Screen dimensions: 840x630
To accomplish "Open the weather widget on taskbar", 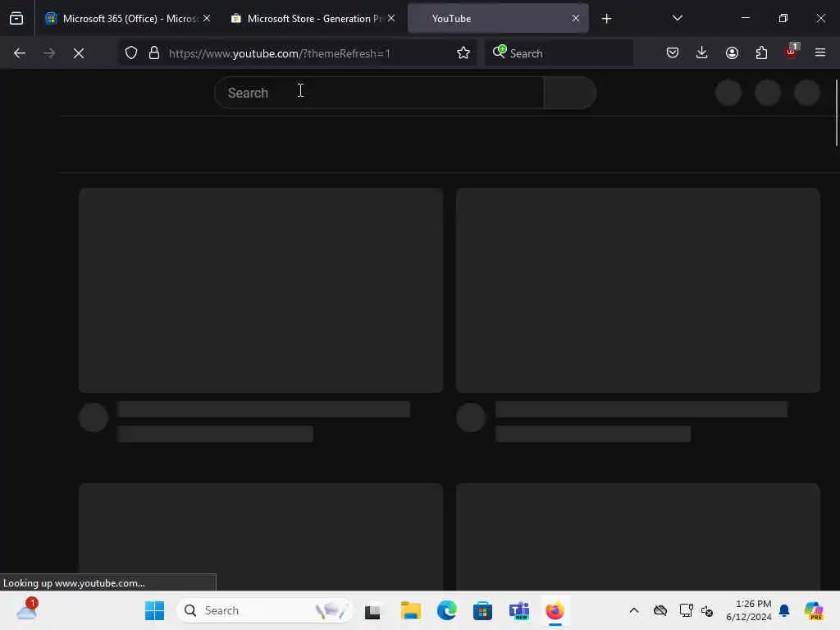I will [x=25, y=609].
